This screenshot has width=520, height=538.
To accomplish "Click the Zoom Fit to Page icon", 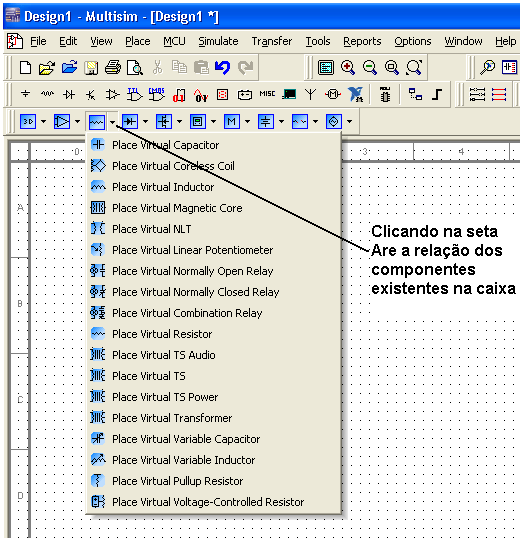I will (414, 67).
